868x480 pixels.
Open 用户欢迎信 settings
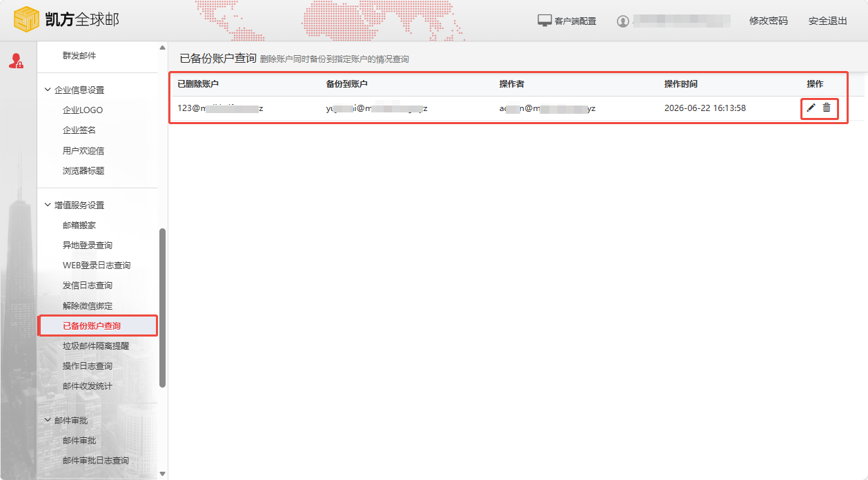83,150
